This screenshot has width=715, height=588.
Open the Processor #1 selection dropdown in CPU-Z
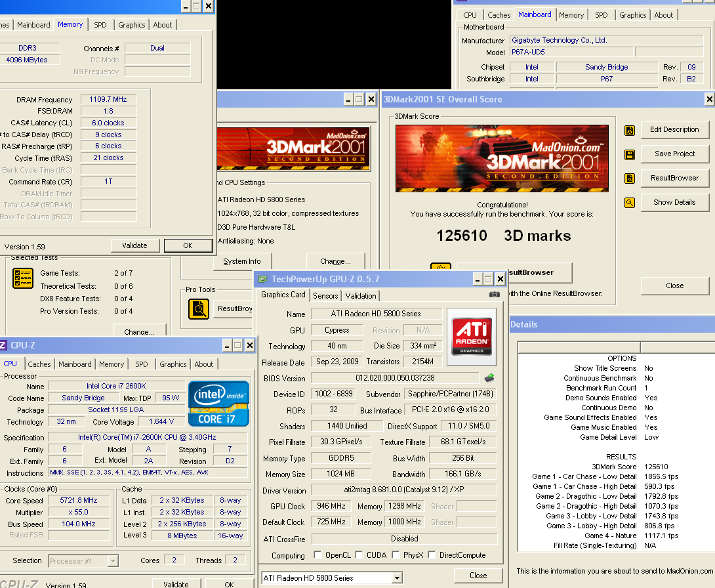tap(113, 560)
